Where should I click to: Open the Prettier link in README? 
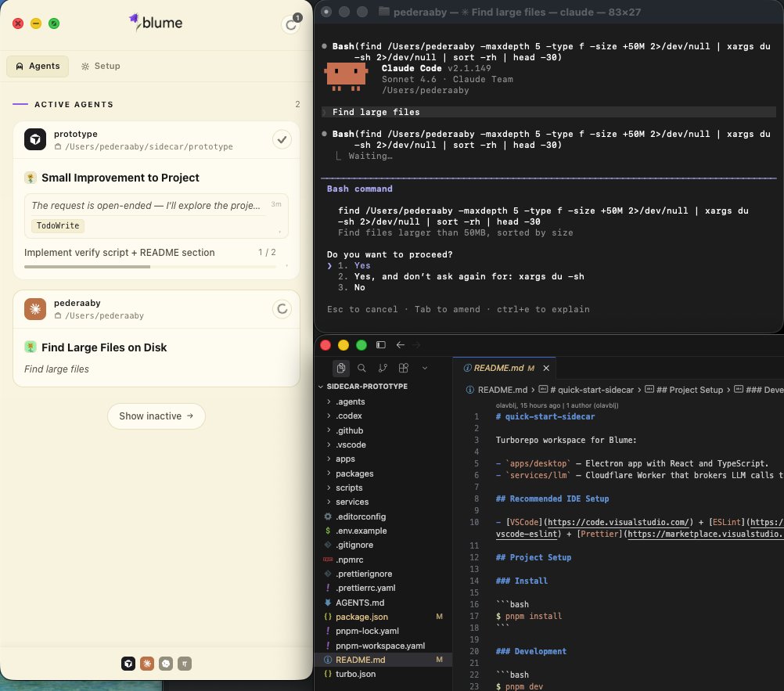coord(704,534)
